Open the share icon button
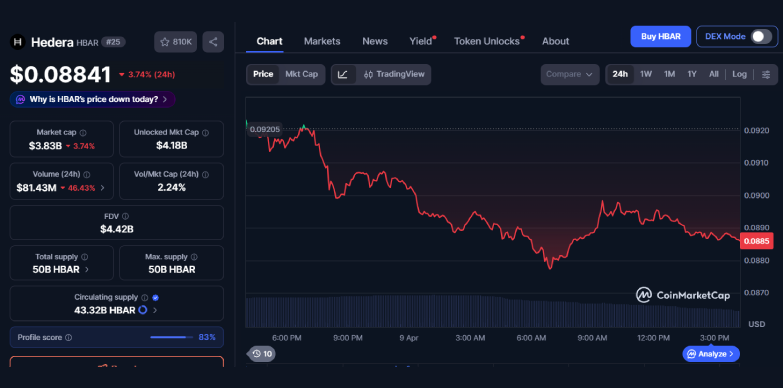 [x=213, y=42]
